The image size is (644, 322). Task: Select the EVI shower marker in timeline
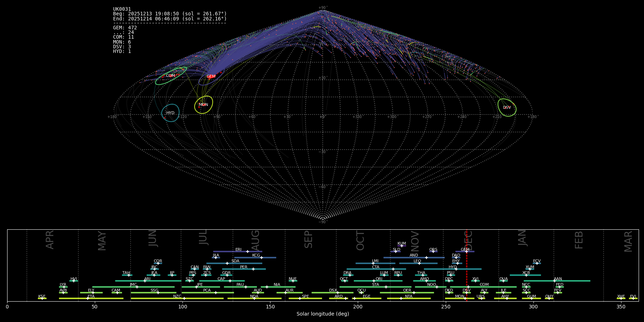click(x=633, y=298)
